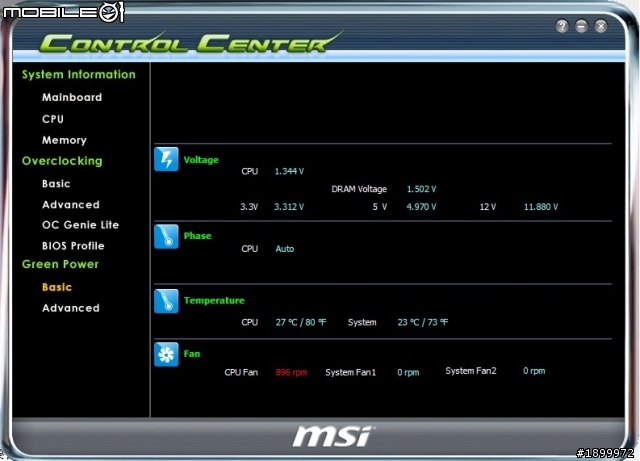640x461 pixels.
Task: Click System temperature 23 °C / 73 °F
Action: pyautogui.click(x=423, y=322)
